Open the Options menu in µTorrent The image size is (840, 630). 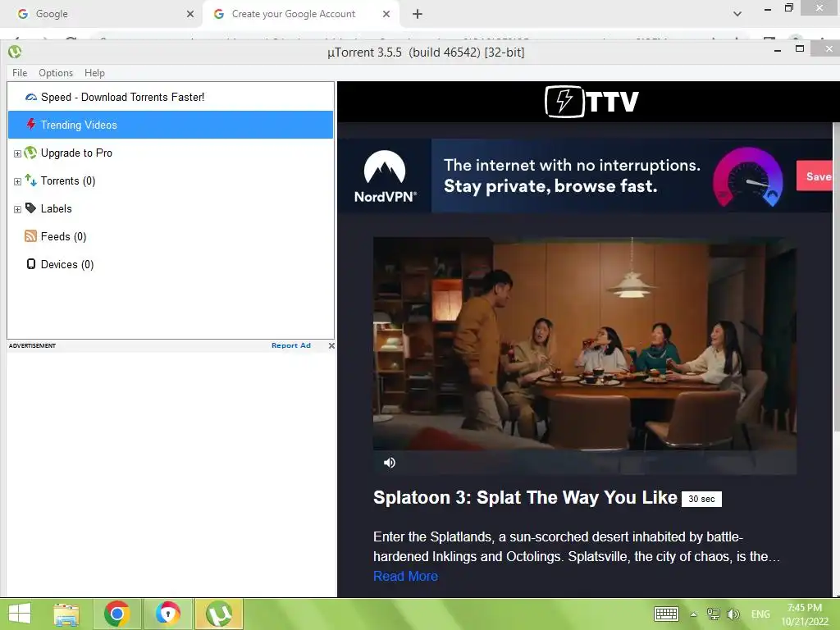[56, 73]
